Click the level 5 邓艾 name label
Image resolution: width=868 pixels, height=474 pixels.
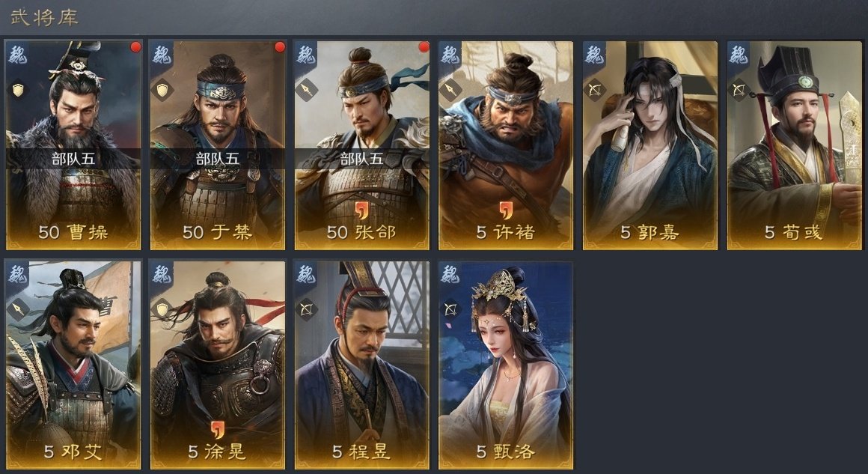coord(73,452)
